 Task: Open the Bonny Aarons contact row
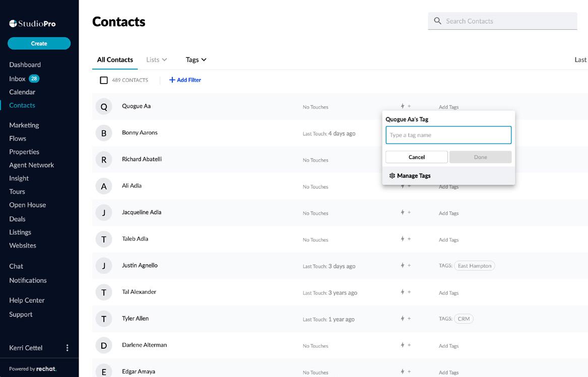pyautogui.click(x=340, y=133)
